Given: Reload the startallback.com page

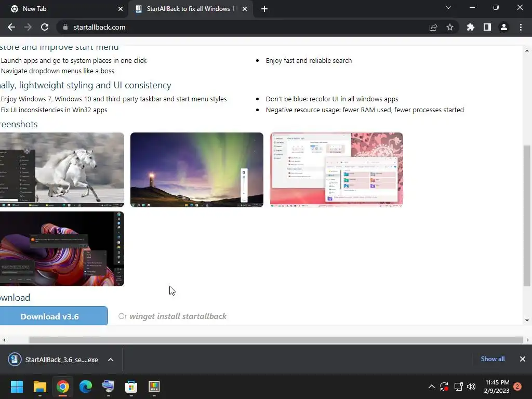Looking at the screenshot, I should click(x=45, y=27).
